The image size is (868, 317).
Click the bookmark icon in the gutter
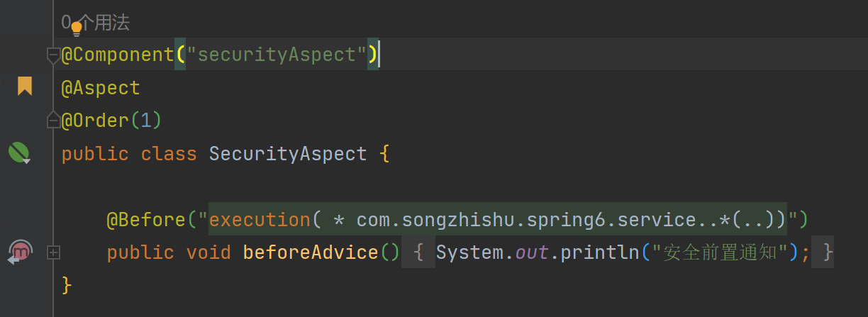coord(25,87)
